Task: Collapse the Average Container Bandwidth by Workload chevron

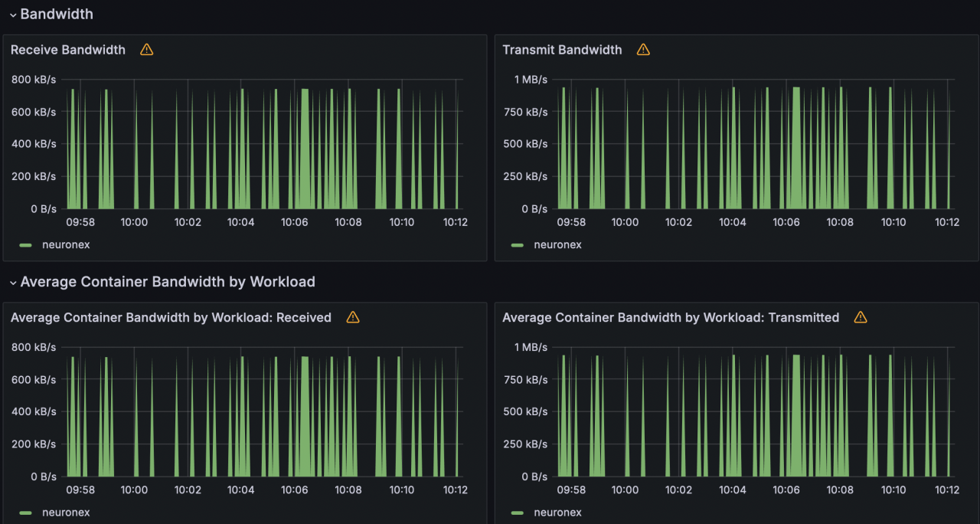Action: click(13, 283)
